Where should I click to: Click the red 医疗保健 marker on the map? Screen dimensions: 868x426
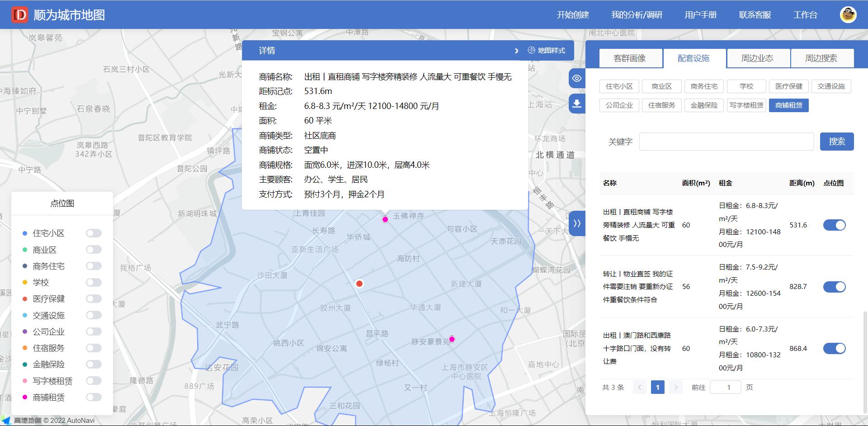[x=359, y=284]
